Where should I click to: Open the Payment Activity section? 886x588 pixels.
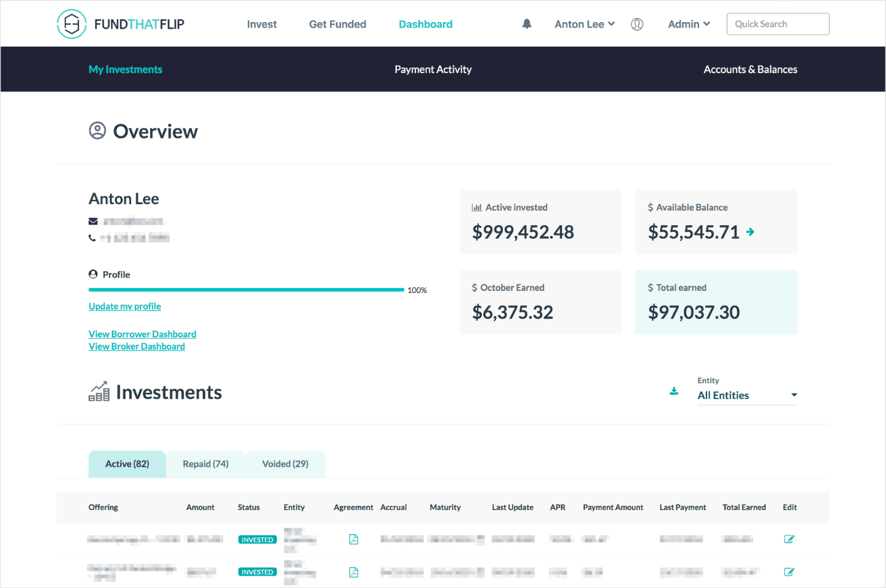pyautogui.click(x=433, y=69)
